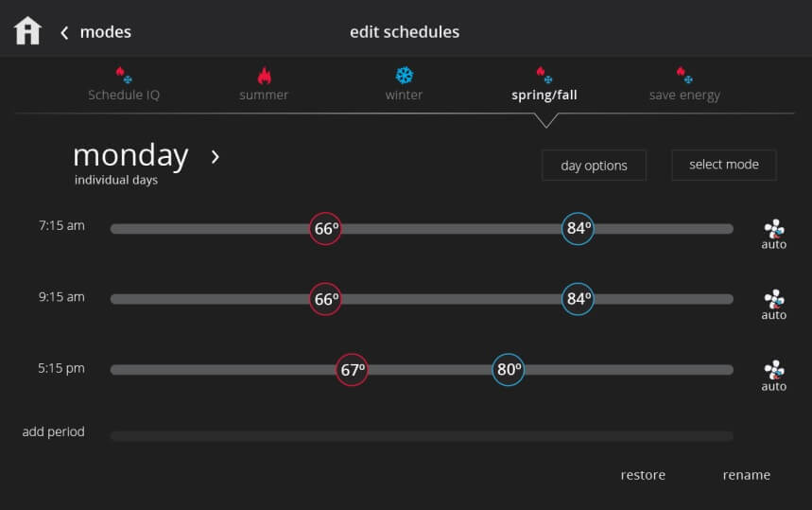Open the day options menu

594,166
